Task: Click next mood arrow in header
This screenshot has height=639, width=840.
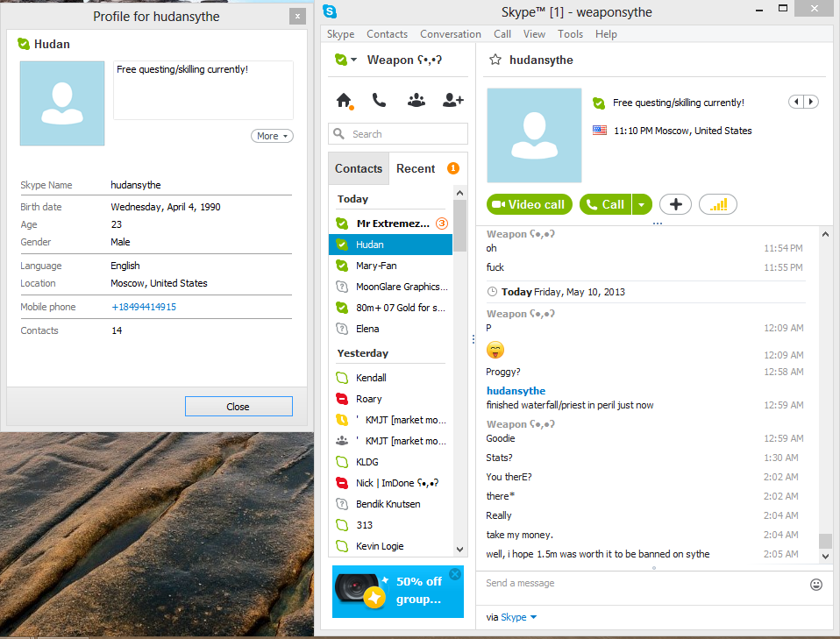Action: coord(811,101)
